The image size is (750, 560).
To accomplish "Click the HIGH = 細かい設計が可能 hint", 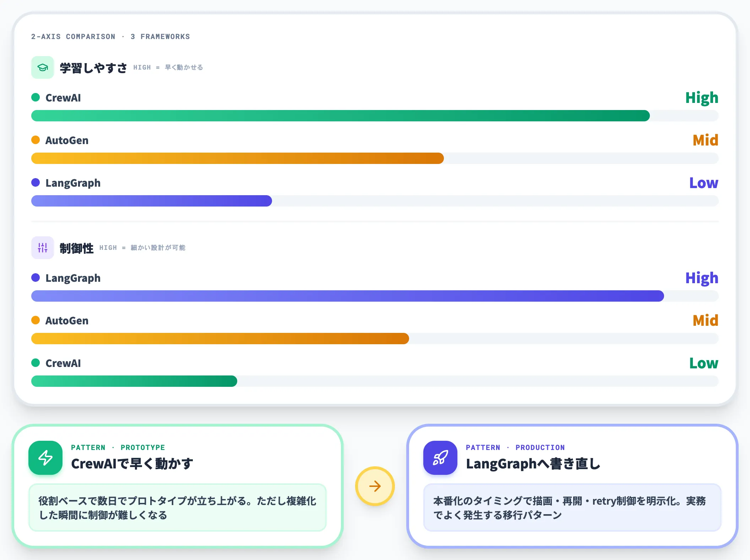I will point(142,248).
